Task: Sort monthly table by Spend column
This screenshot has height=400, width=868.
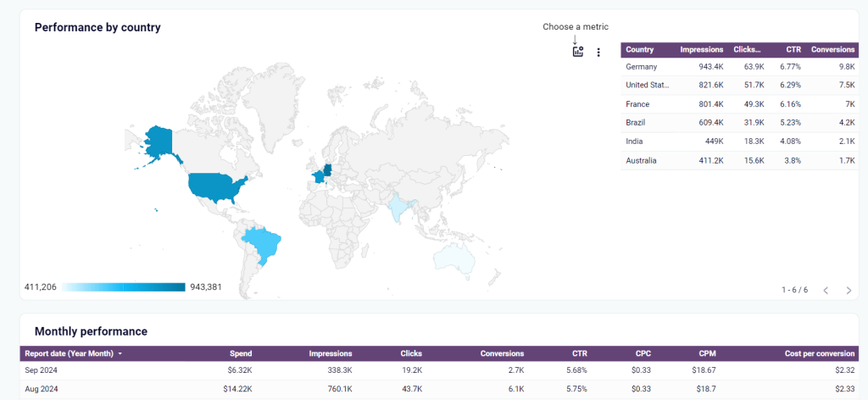Action: [x=241, y=353]
